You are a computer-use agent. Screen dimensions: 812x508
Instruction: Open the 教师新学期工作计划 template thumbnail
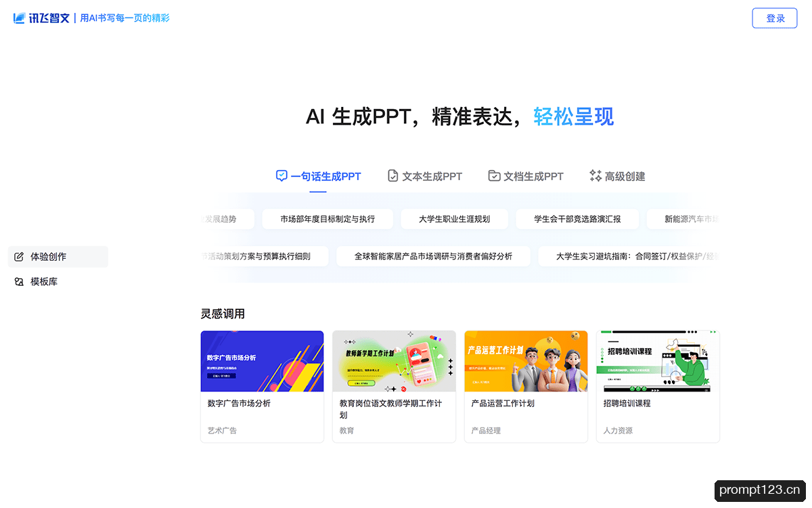pos(394,361)
